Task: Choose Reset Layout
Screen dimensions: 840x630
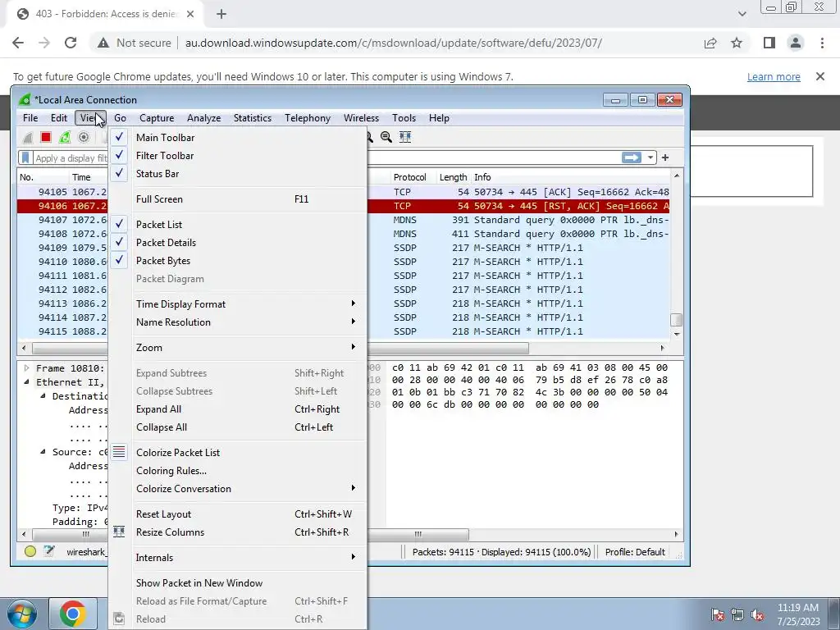Action: pyautogui.click(x=238, y=514)
